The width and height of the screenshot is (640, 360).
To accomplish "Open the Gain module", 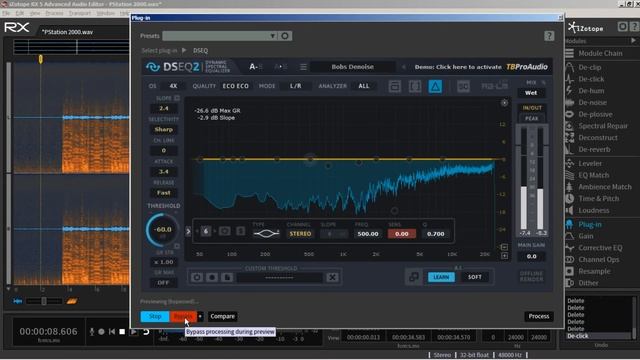I will click(x=586, y=236).
